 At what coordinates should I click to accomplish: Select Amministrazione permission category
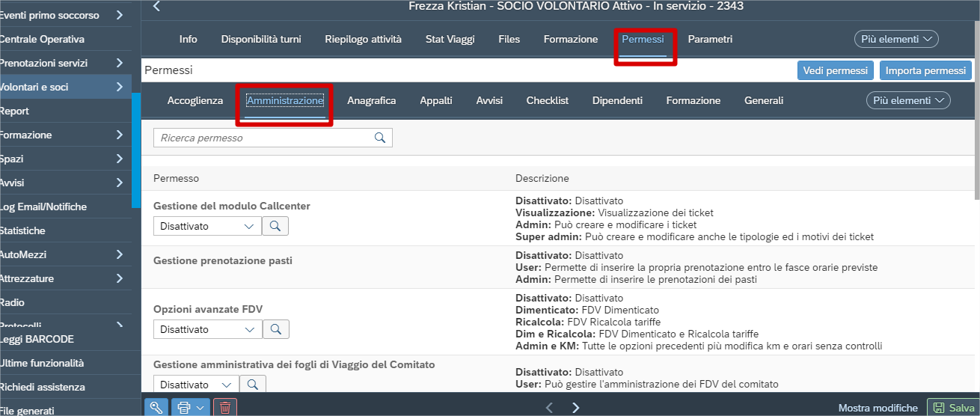[x=285, y=100]
